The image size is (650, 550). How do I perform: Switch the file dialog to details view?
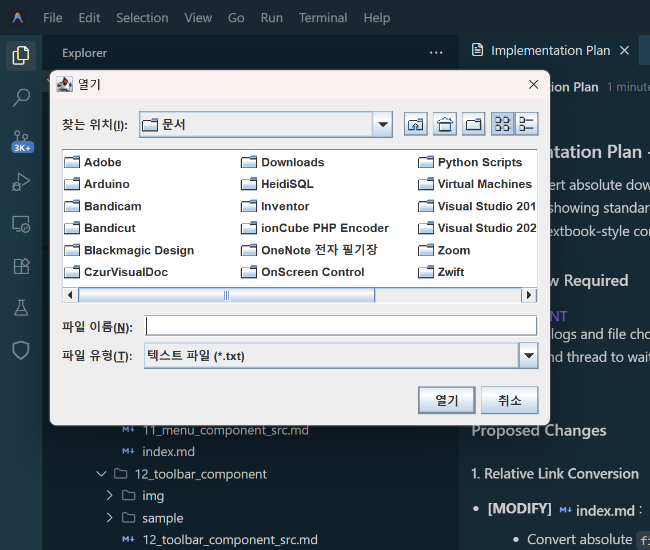coord(526,124)
